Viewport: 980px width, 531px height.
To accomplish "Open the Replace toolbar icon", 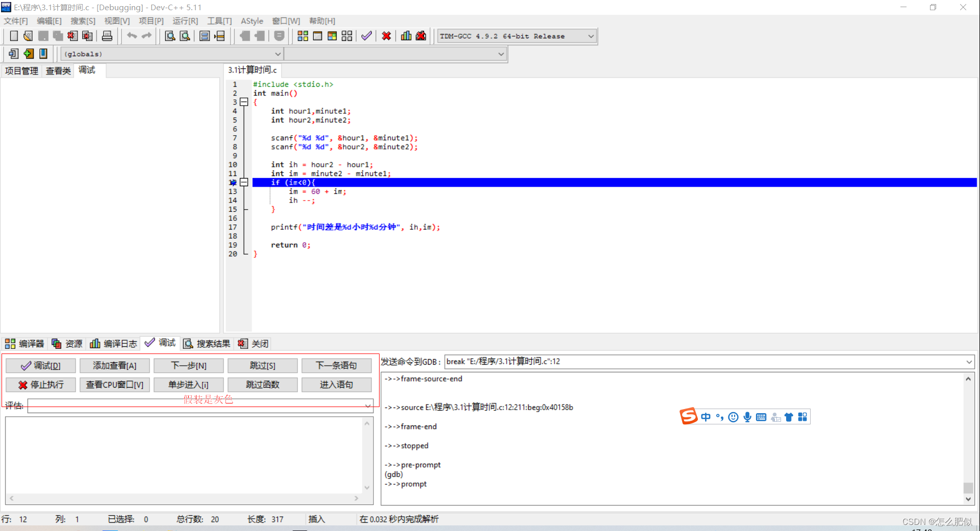I will (x=185, y=36).
